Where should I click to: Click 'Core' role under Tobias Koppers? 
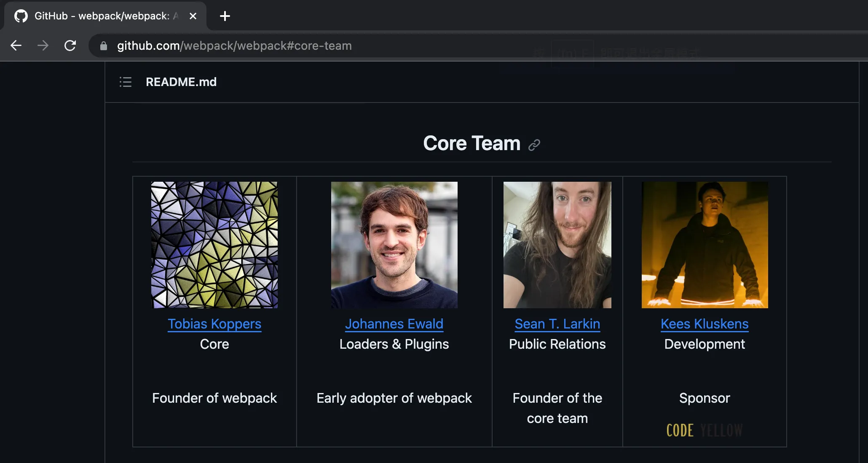214,344
